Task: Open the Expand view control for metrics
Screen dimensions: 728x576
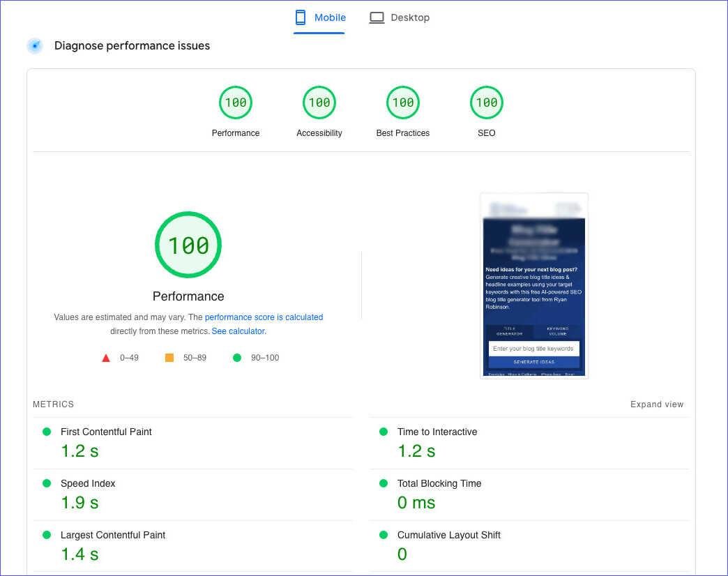Action: click(656, 404)
